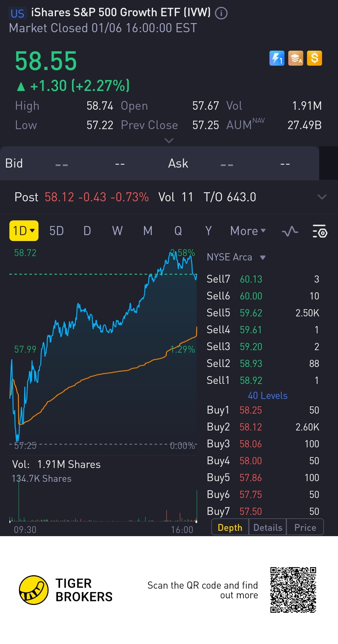The image size is (338, 644).
Task: Switch chart to W weekly timeframe
Action: [117, 231]
